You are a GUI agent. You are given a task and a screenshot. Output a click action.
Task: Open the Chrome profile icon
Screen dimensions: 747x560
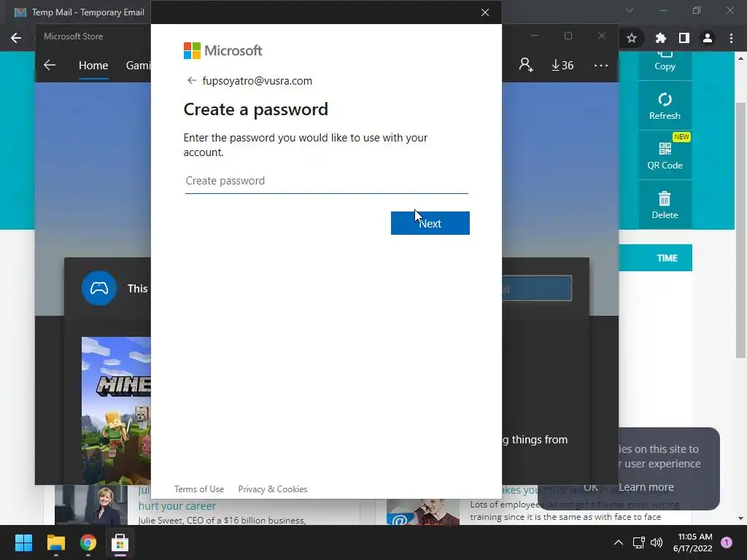[708, 38]
